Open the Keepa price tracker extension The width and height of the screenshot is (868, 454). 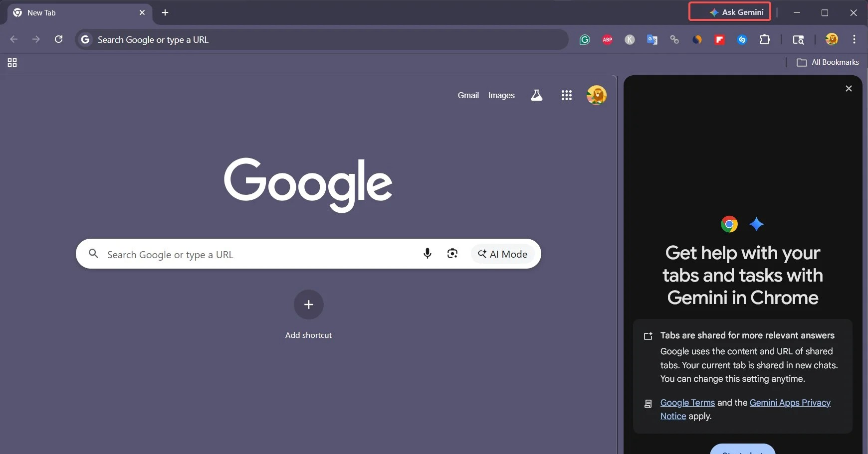[x=629, y=39]
